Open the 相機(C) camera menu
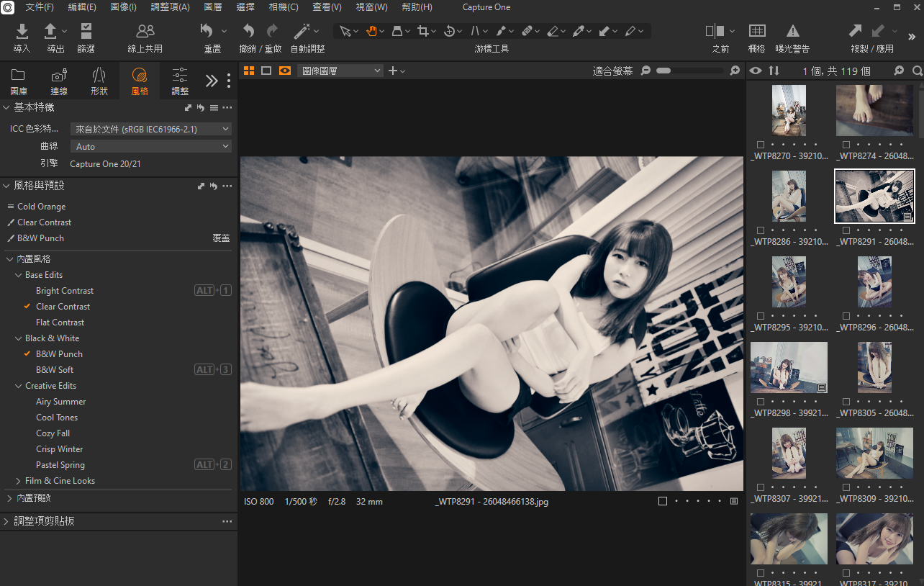The image size is (924, 586). 284,7
